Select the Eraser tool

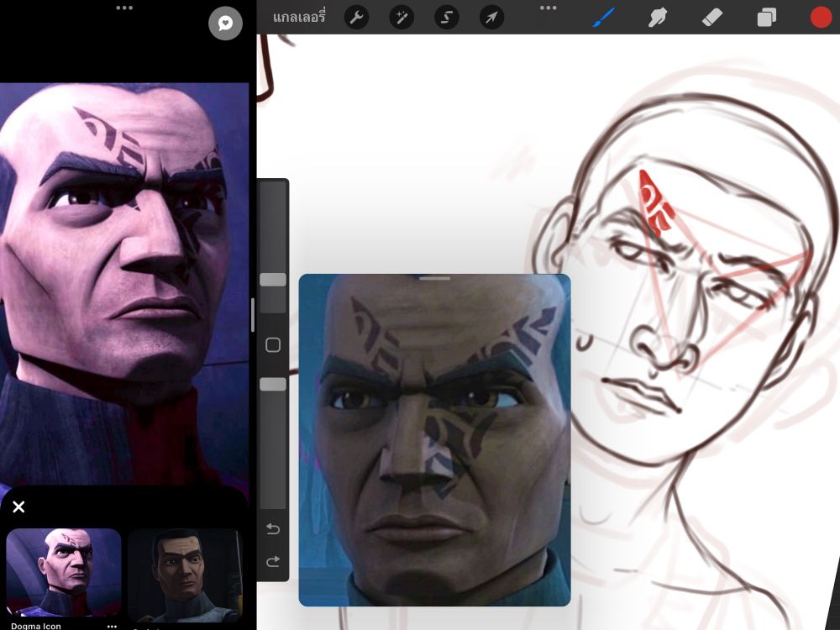click(712, 18)
